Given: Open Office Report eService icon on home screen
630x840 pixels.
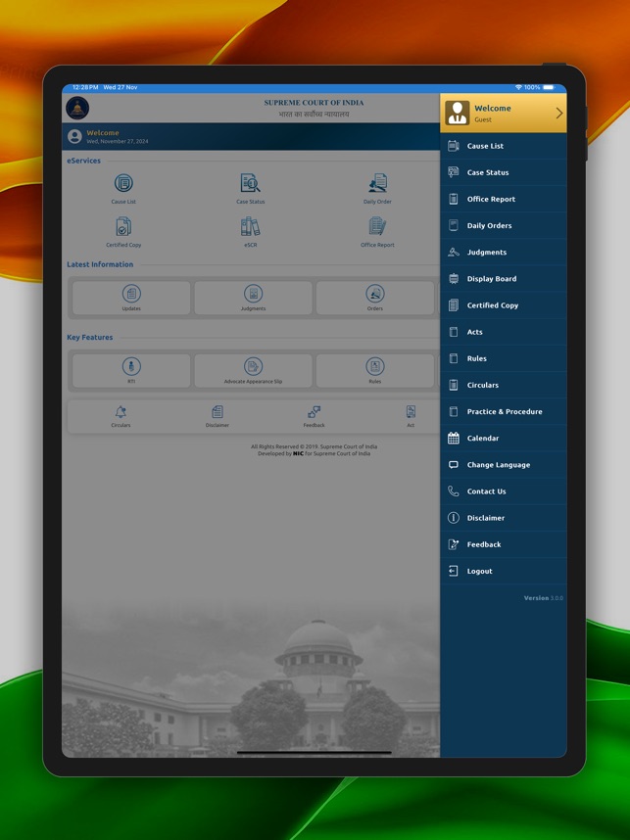Looking at the screenshot, I should 377,226.
